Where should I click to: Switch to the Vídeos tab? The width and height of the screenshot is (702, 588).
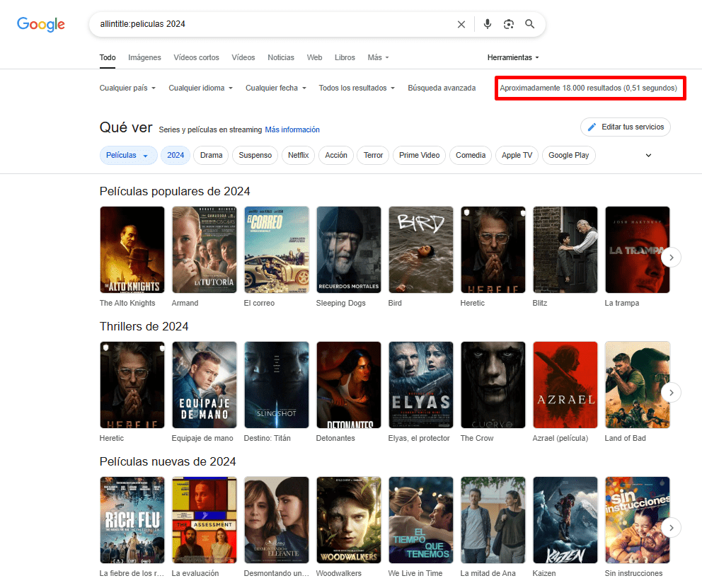pyautogui.click(x=243, y=58)
